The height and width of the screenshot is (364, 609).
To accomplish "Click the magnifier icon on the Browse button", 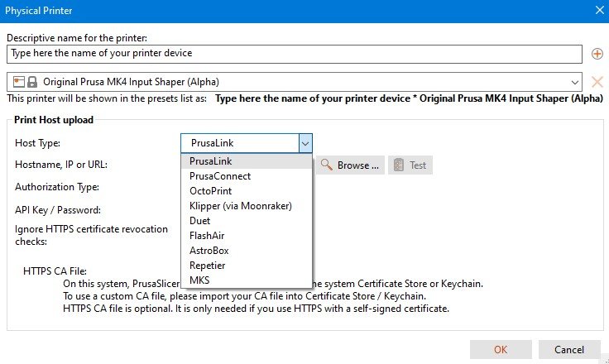I will coord(327,165).
